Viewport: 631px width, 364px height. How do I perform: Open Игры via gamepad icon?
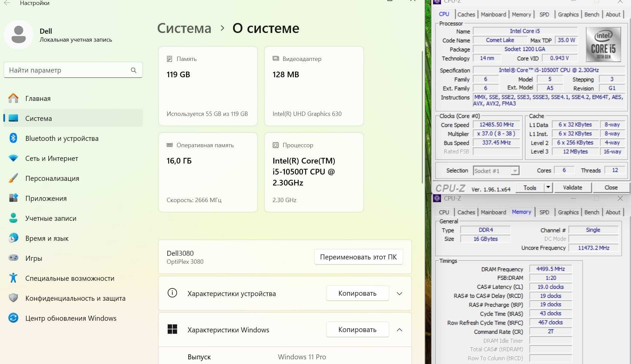coord(13,258)
